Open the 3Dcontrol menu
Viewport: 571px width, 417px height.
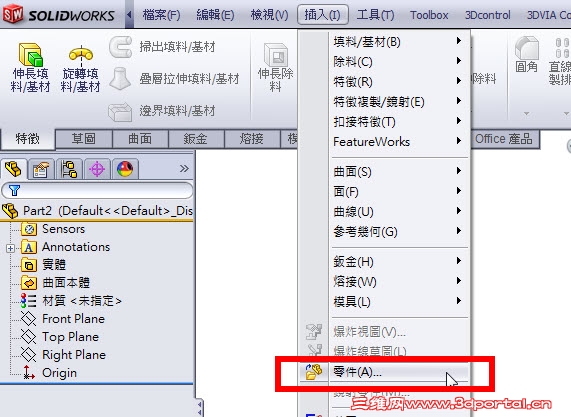pos(488,15)
